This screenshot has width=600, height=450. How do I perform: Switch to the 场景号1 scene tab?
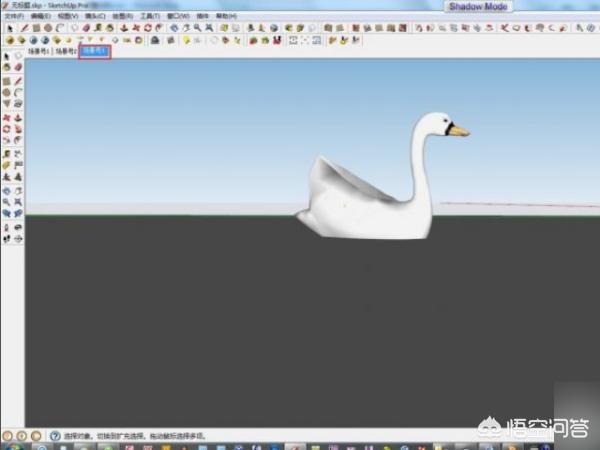click(x=38, y=50)
